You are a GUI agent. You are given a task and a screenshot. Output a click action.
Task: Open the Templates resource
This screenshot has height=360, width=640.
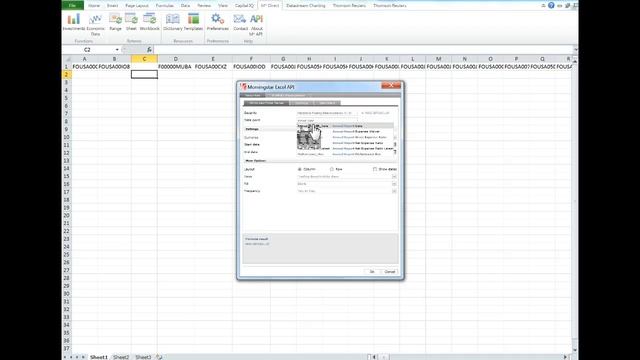click(x=193, y=22)
